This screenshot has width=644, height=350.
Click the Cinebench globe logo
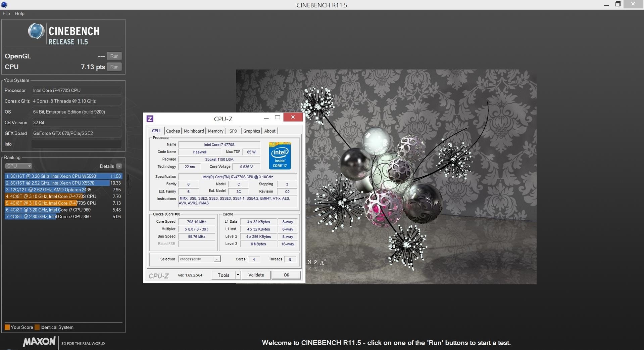[x=36, y=32]
